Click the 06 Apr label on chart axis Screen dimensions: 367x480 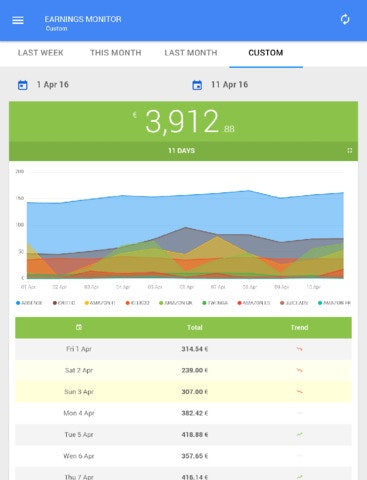[187, 287]
